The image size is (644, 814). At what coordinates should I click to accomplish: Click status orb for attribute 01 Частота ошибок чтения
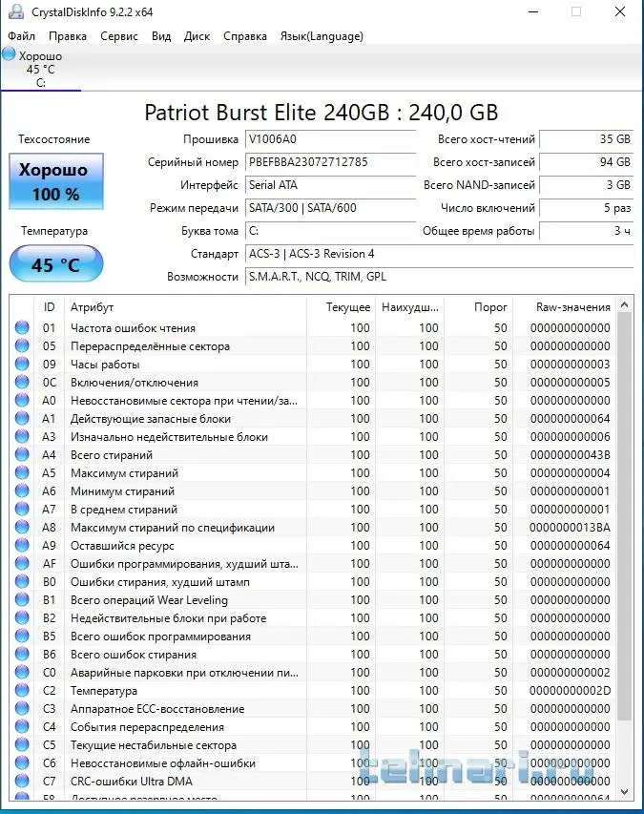[x=22, y=327]
